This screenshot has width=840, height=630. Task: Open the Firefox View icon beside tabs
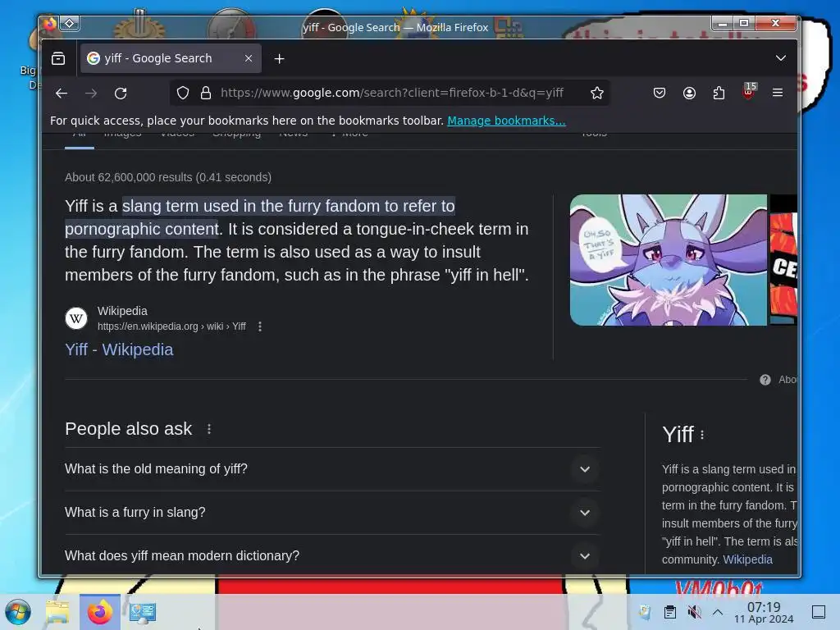pos(58,58)
